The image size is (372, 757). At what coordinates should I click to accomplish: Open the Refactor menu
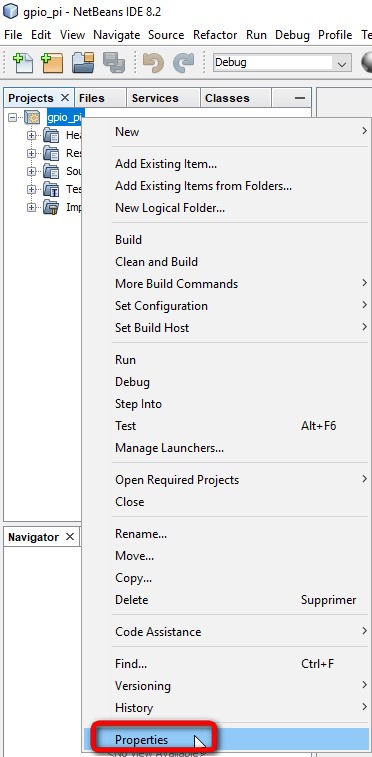(x=215, y=35)
